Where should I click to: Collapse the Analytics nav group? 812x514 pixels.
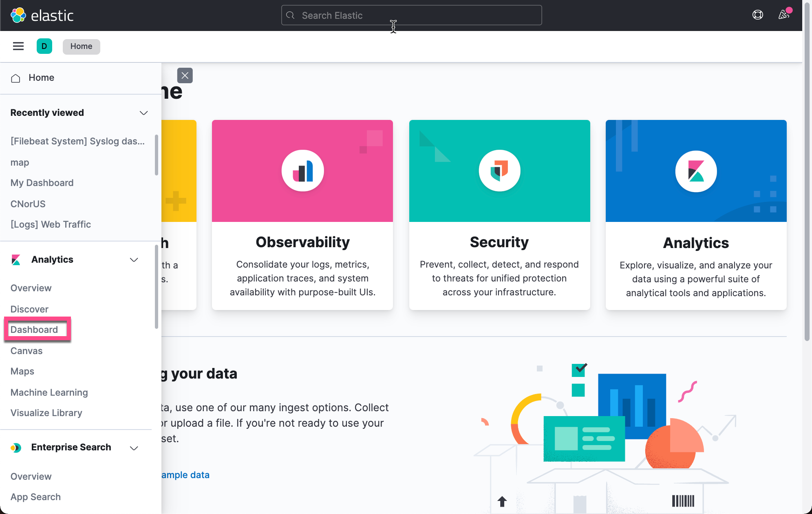[134, 260]
